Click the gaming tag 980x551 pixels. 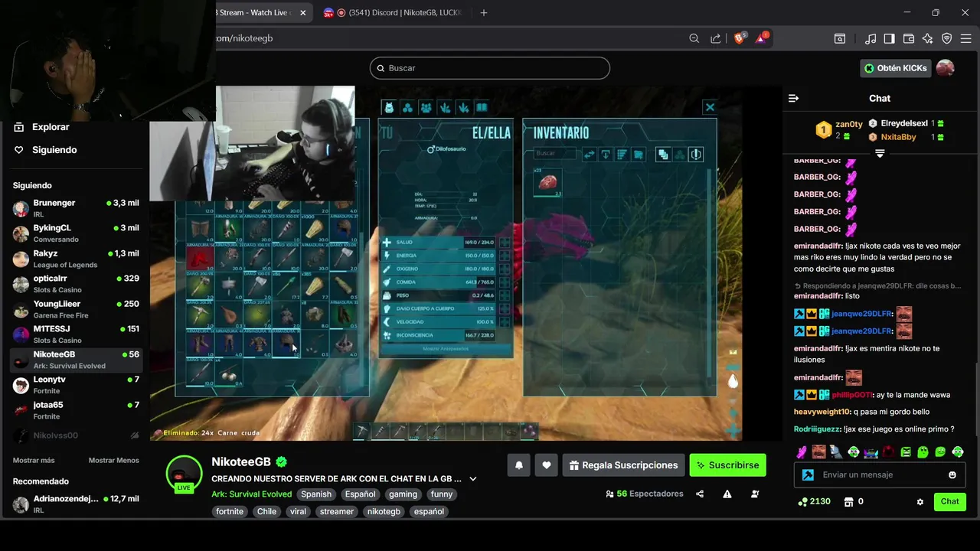(x=403, y=494)
